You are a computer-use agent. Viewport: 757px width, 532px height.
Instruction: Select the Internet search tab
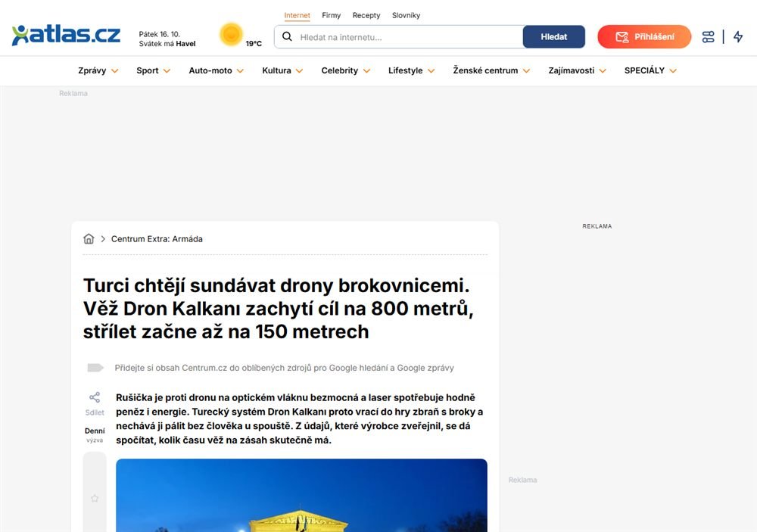point(297,15)
